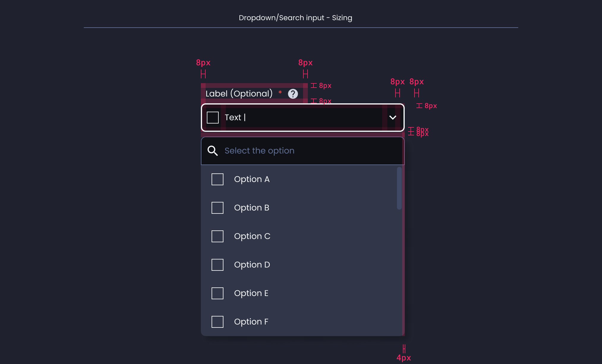Select the Option A label
The image size is (602, 364).
click(252, 179)
